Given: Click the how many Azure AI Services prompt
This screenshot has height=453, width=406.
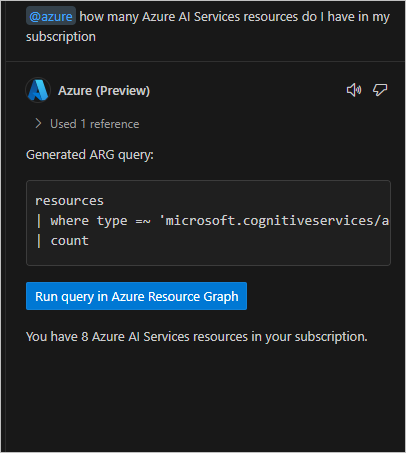Looking at the screenshot, I should click(235, 17).
